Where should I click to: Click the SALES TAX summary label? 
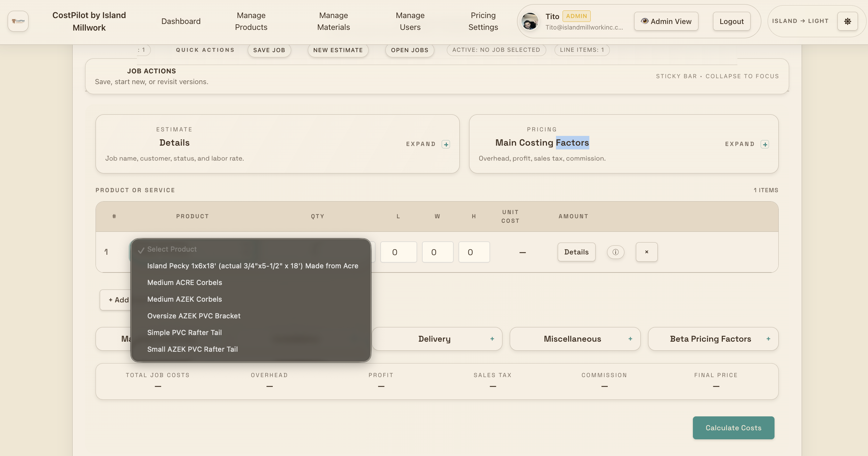coord(493,375)
